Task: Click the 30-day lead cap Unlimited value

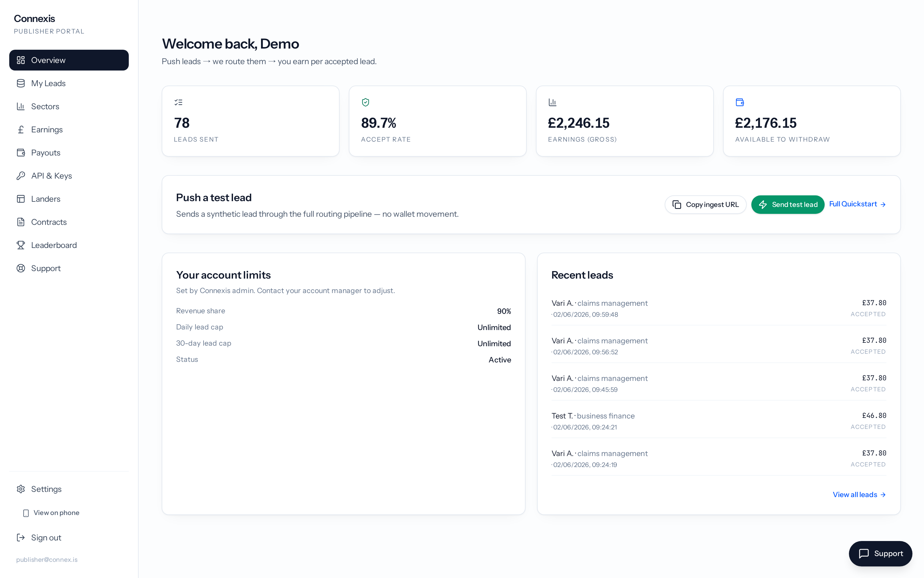Action: (x=494, y=343)
